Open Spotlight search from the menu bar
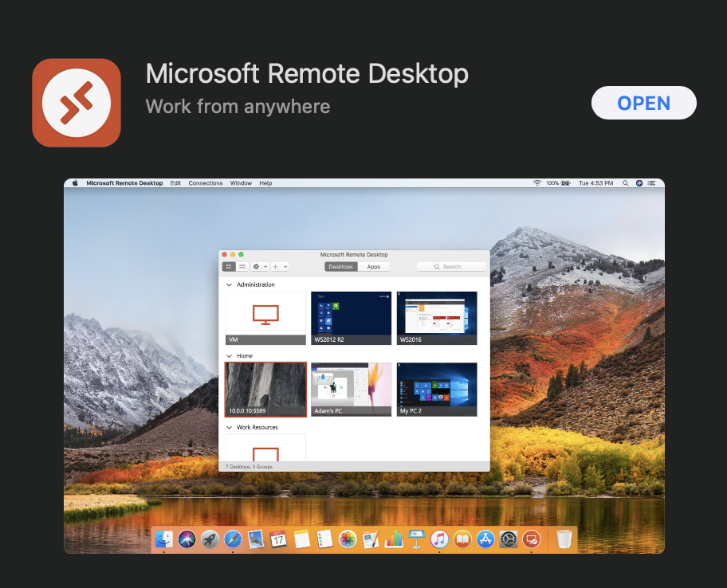Screen dimensions: 727x588 point(626,183)
